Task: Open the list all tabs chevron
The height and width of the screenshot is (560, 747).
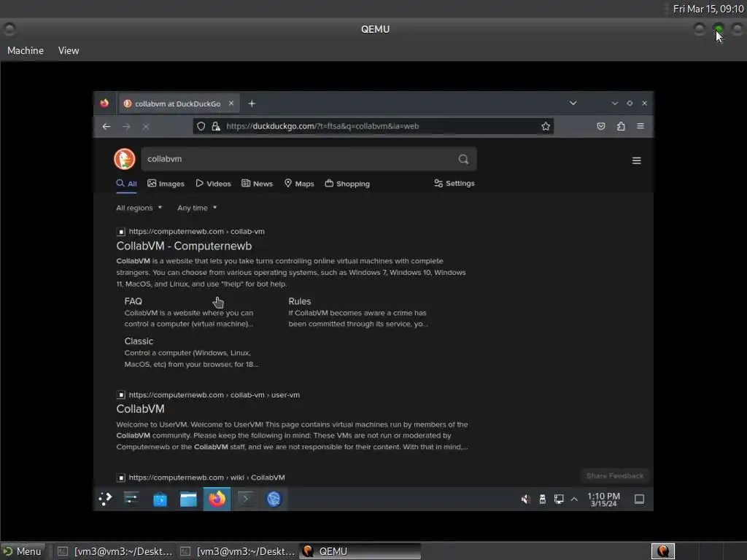Action: 573,104
